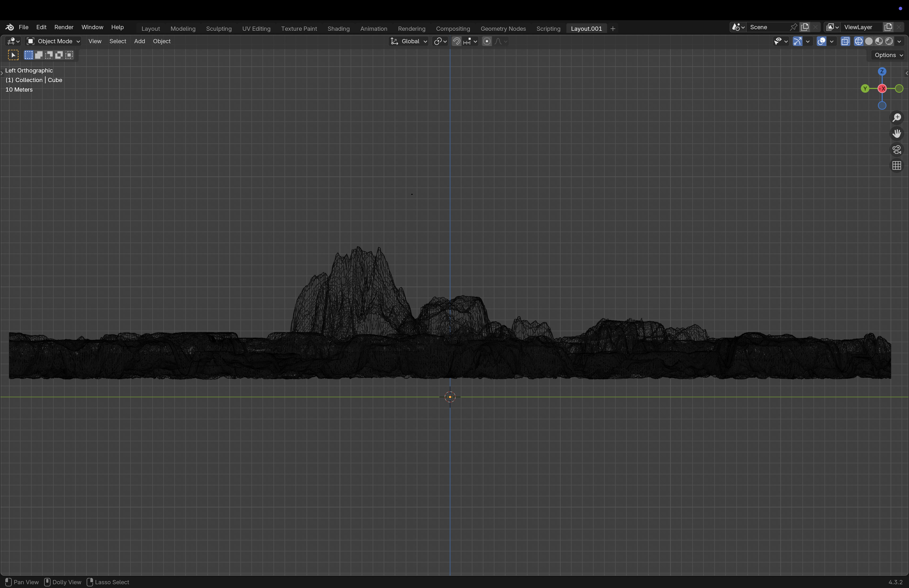Open the viewport View menu
Screen dimensions: 909x588
95,41
